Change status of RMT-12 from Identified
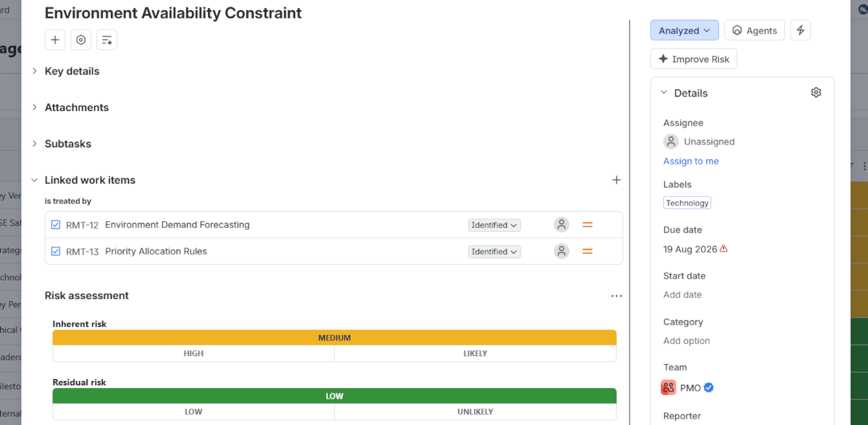Viewport: 868px width, 425px height. coord(494,225)
